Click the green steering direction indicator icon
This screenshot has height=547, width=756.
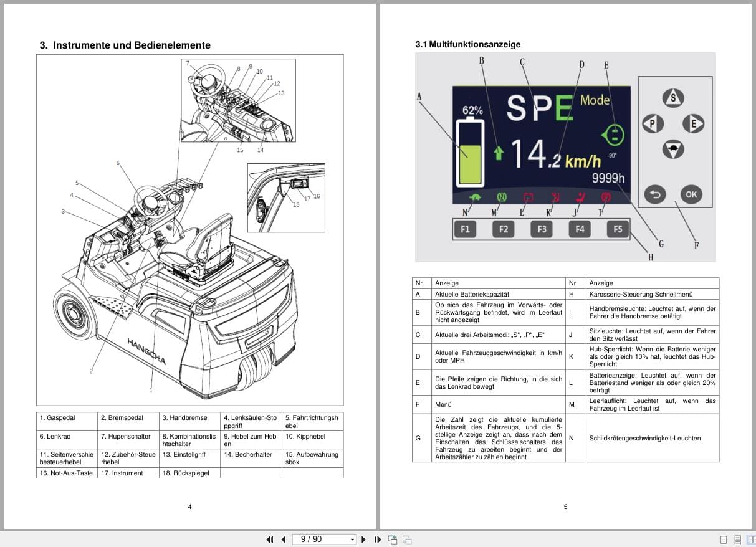click(613, 135)
